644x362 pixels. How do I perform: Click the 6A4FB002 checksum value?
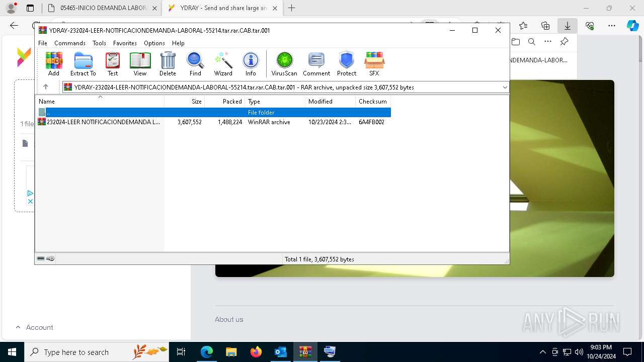[372, 122]
